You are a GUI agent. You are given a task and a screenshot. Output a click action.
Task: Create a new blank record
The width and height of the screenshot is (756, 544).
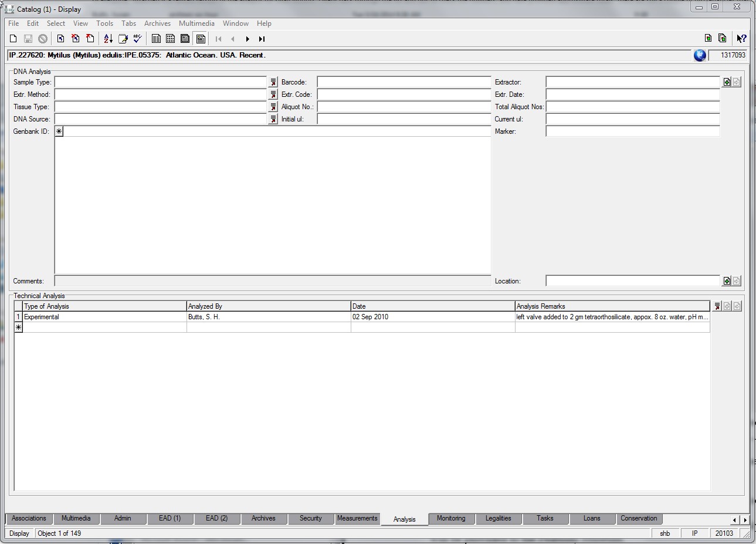pos(13,39)
